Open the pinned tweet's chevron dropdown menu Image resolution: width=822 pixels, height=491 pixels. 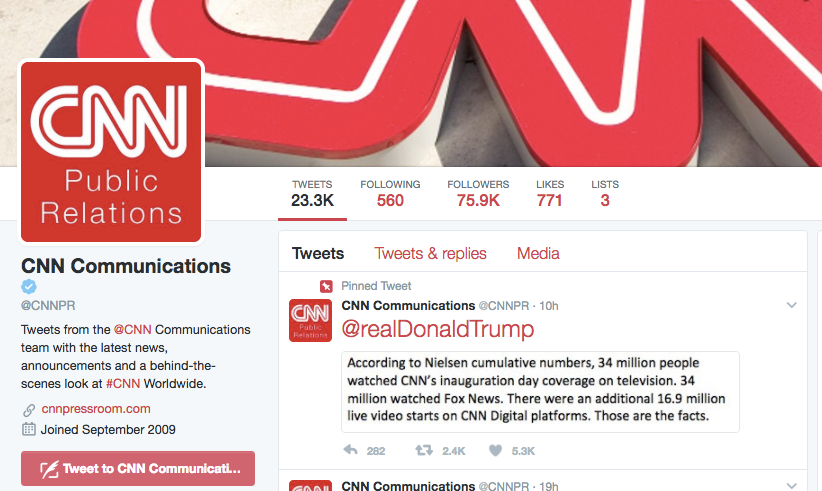tap(792, 305)
